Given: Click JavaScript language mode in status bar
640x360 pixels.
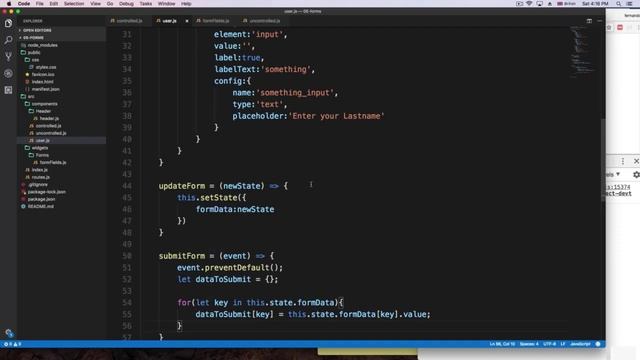Looking at the screenshot, I should [580, 344].
